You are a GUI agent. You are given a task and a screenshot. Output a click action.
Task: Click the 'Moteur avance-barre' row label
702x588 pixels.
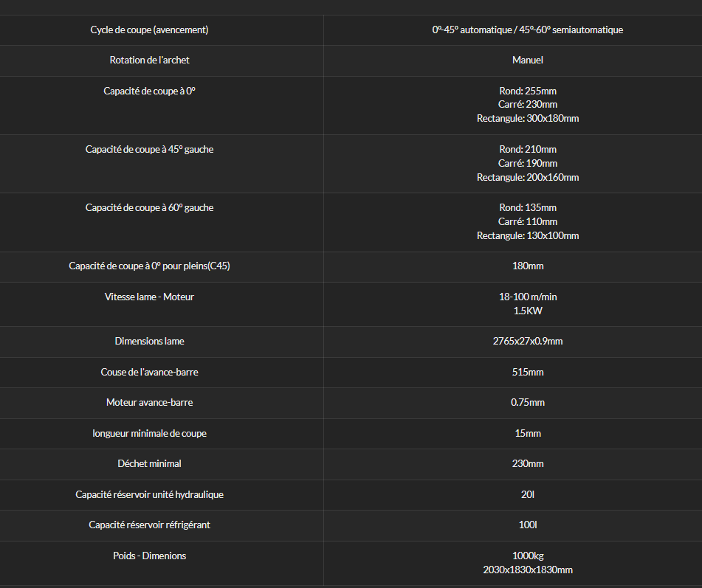(x=149, y=402)
